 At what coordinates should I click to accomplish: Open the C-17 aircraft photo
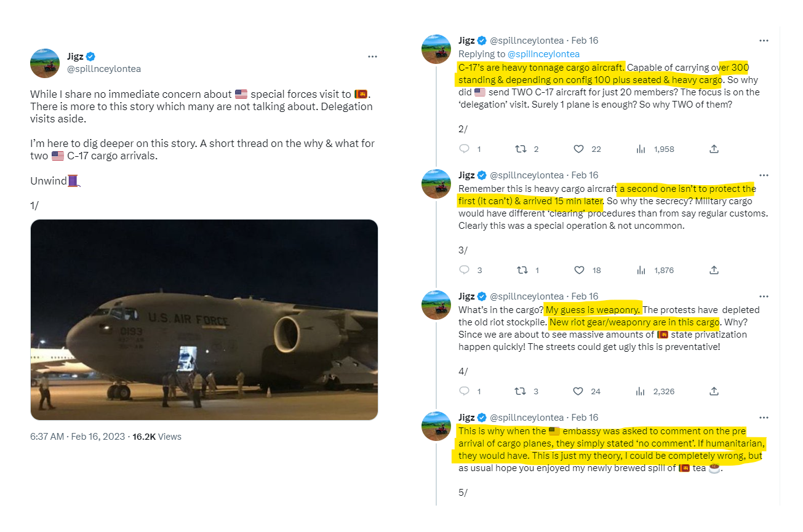coord(204,320)
